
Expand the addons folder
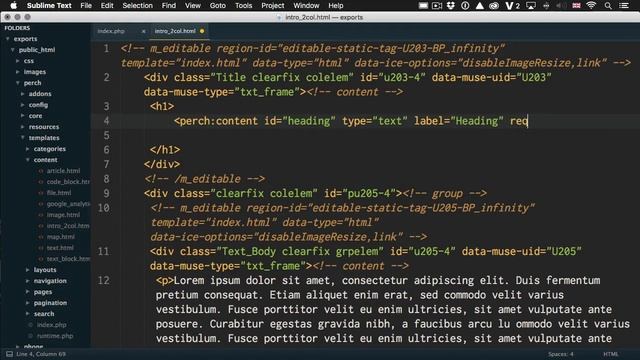point(22,94)
